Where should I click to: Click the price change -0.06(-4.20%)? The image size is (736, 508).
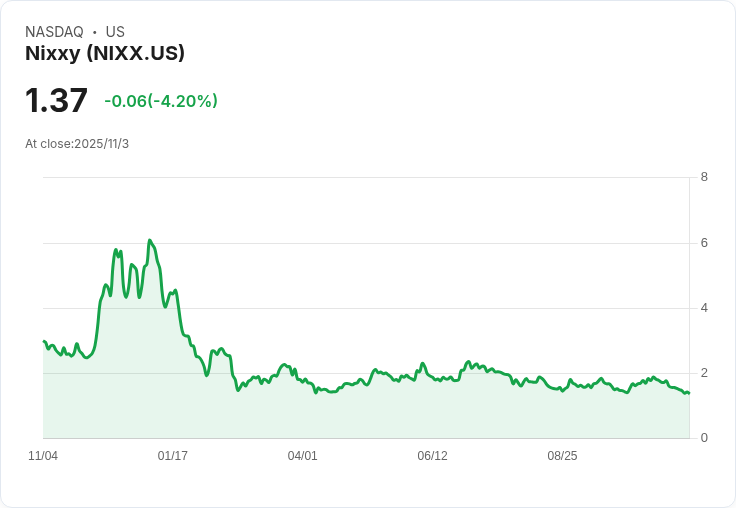click(161, 101)
